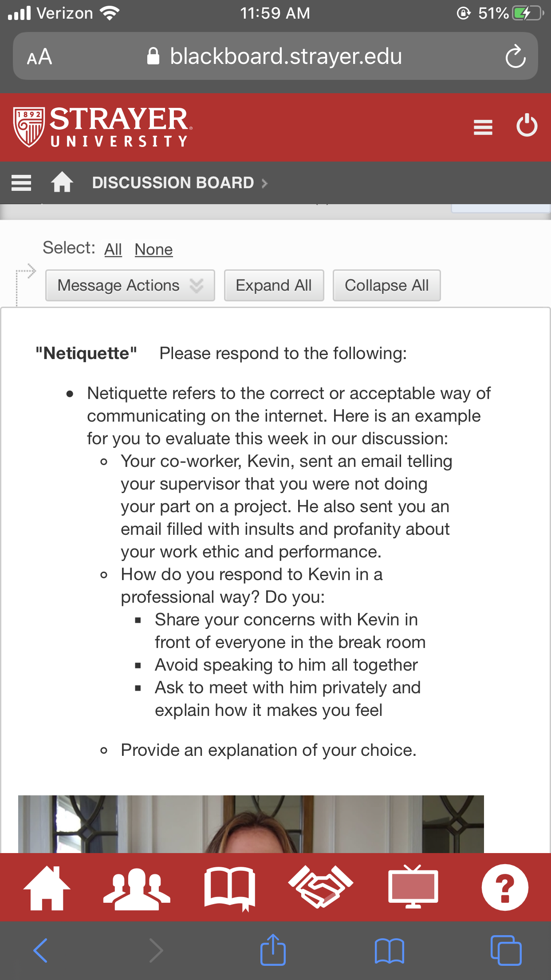
Task: Click the Select None link
Action: pyautogui.click(x=153, y=249)
